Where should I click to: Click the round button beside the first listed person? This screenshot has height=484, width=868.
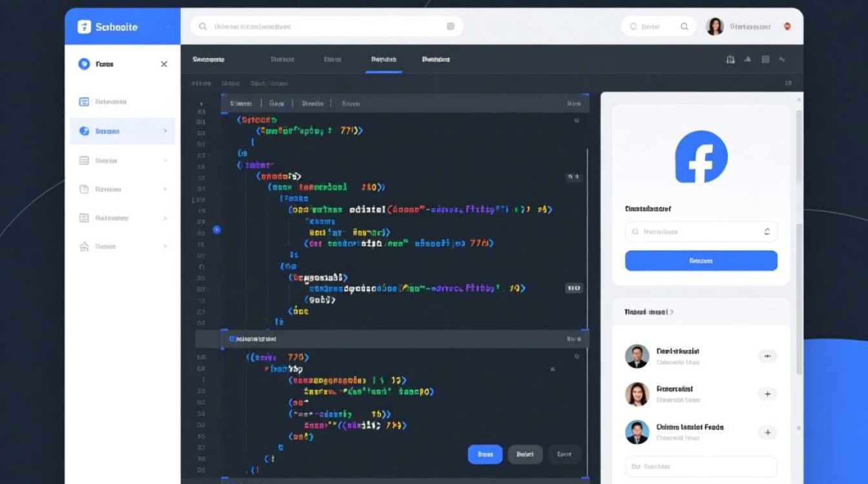point(767,356)
